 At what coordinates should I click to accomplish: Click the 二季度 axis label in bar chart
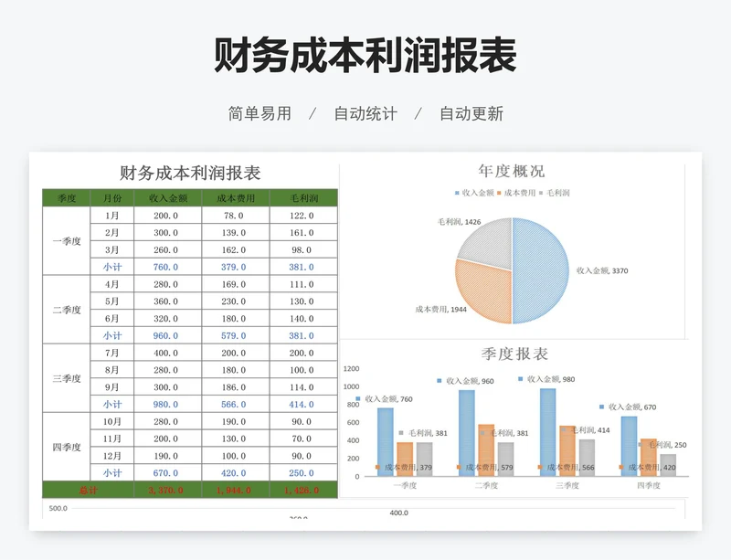tap(486, 485)
